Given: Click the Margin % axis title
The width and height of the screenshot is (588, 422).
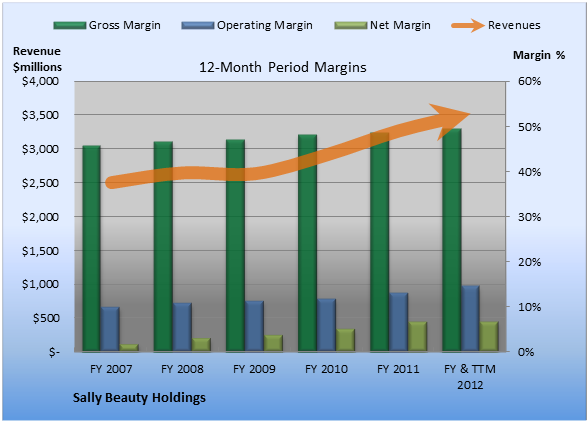Looking at the screenshot, I should (539, 56).
